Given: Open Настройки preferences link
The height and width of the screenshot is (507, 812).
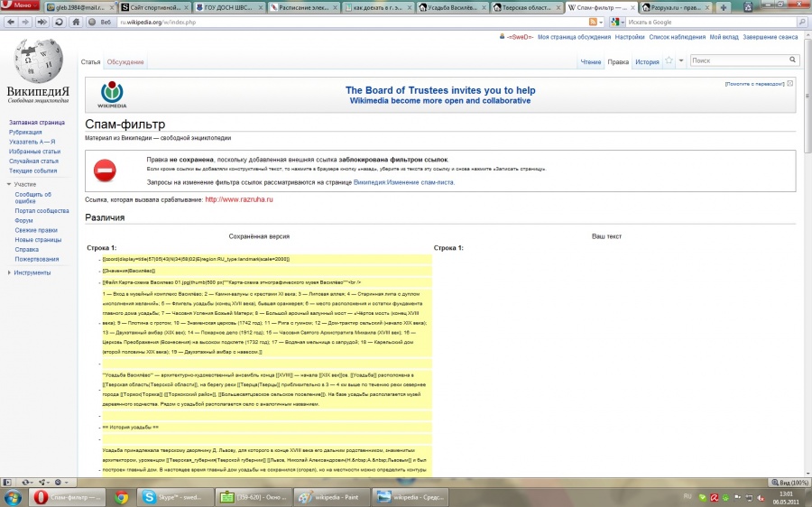Looking at the screenshot, I should [x=630, y=37].
